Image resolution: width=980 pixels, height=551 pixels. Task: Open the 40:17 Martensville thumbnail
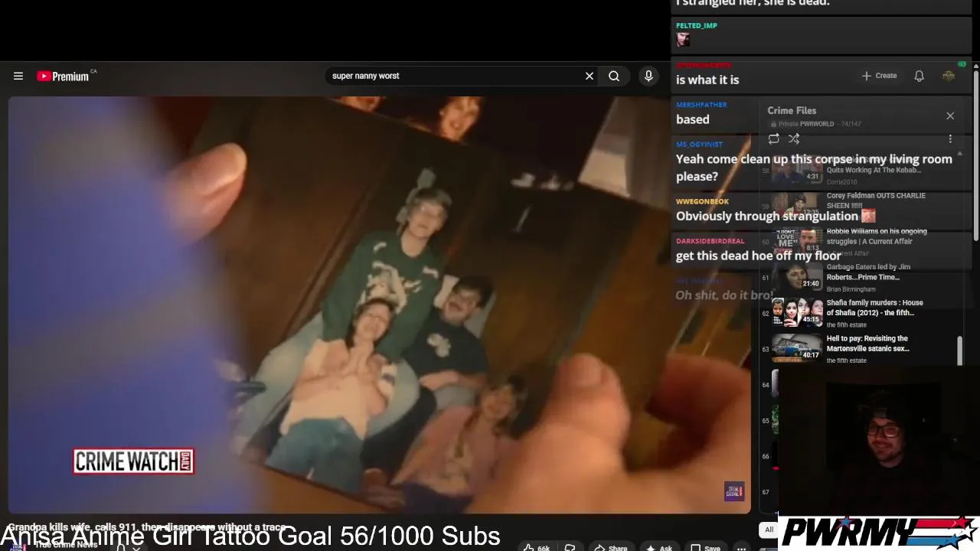point(797,347)
